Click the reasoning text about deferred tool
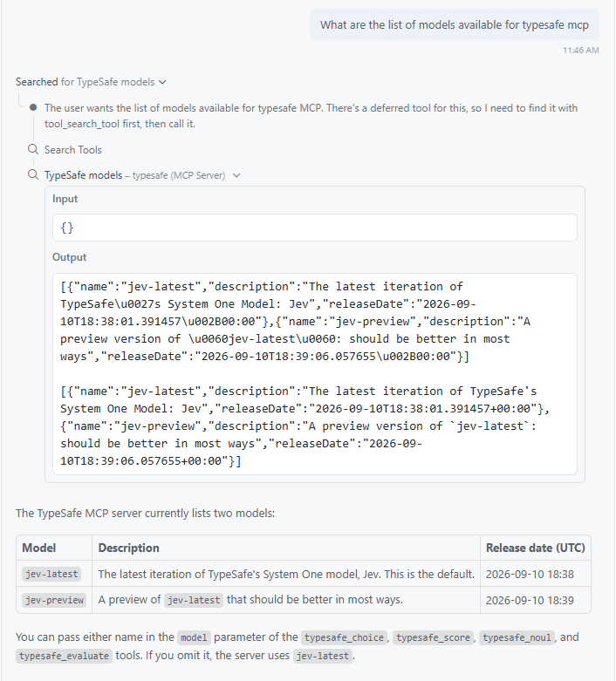This screenshot has height=681, width=616. click(311, 115)
